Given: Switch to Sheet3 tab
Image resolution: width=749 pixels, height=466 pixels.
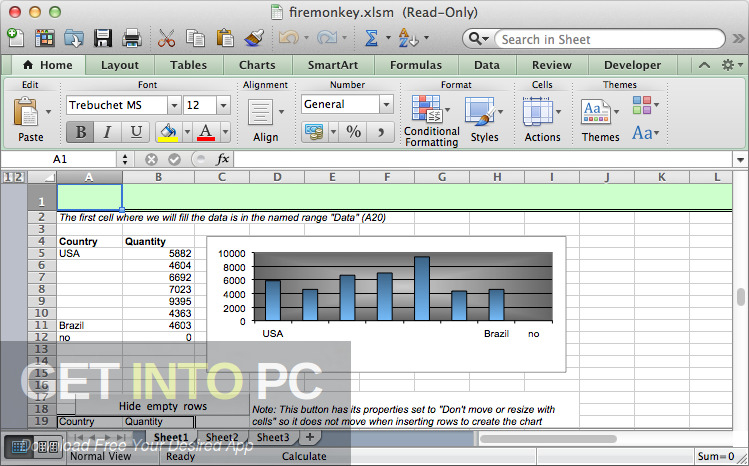Looking at the screenshot, I should coord(273,437).
